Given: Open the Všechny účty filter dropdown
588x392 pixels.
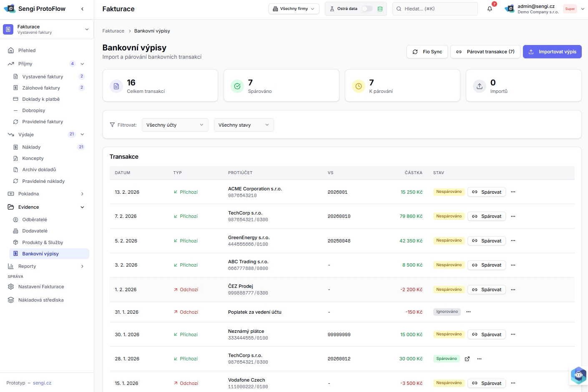Looking at the screenshot, I should click(175, 125).
